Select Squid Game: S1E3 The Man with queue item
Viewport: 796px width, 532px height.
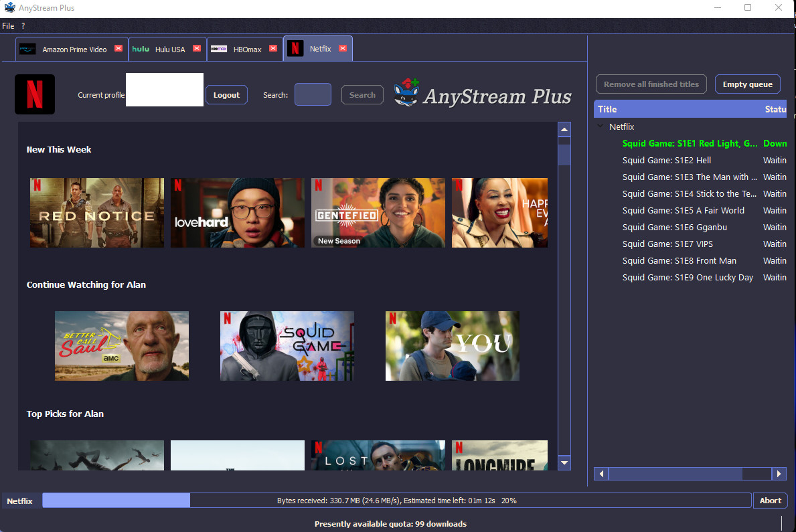click(x=690, y=177)
